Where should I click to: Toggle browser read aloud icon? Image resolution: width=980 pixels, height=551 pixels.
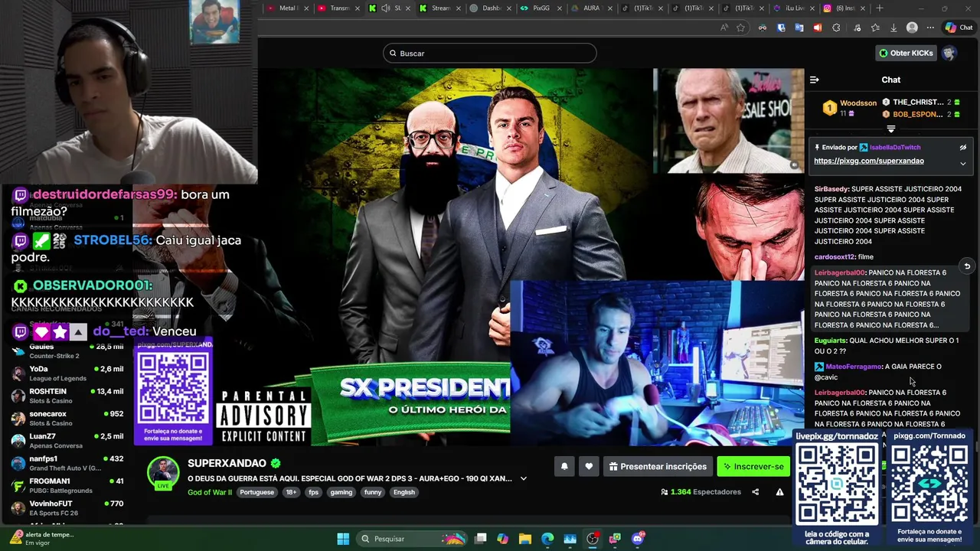[724, 28]
